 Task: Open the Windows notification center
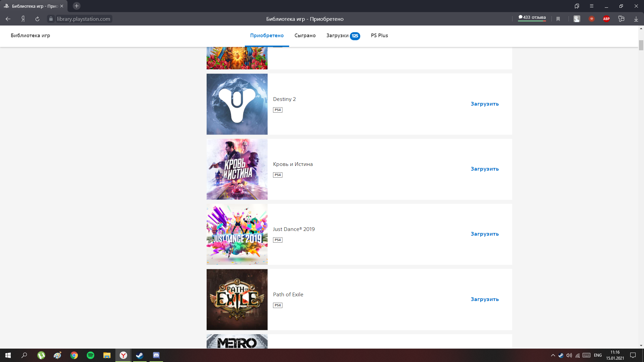[633, 355]
